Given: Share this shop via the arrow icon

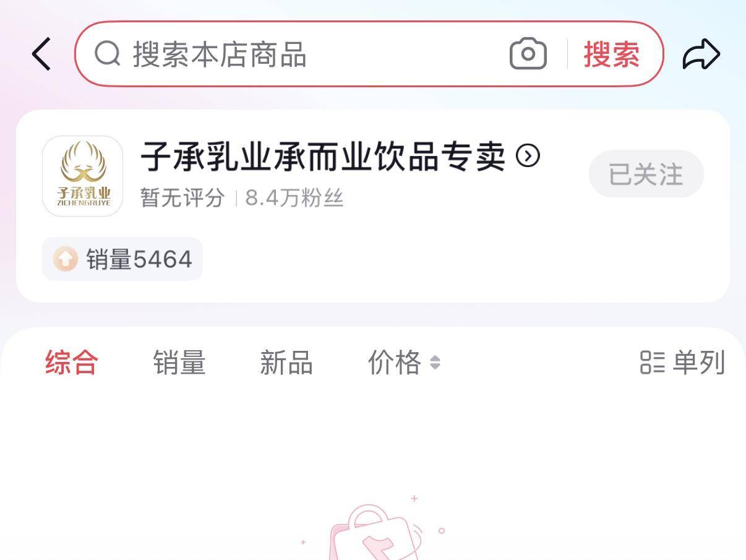Looking at the screenshot, I should (x=701, y=54).
